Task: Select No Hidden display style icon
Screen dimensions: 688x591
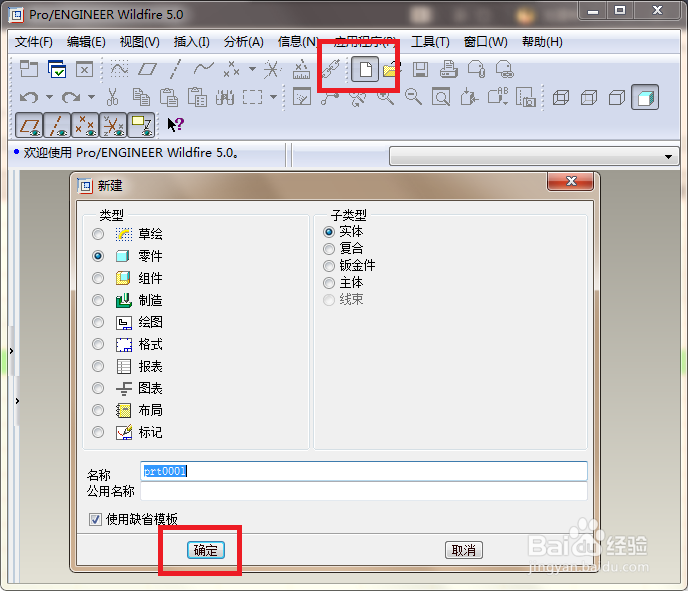Action: [x=616, y=97]
